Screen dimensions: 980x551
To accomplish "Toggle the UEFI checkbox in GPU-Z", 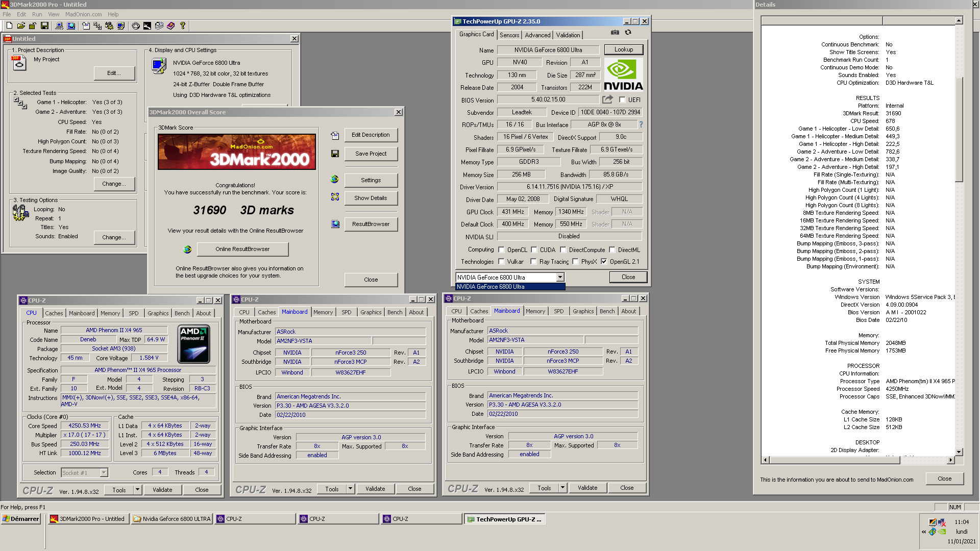I will 622,100.
